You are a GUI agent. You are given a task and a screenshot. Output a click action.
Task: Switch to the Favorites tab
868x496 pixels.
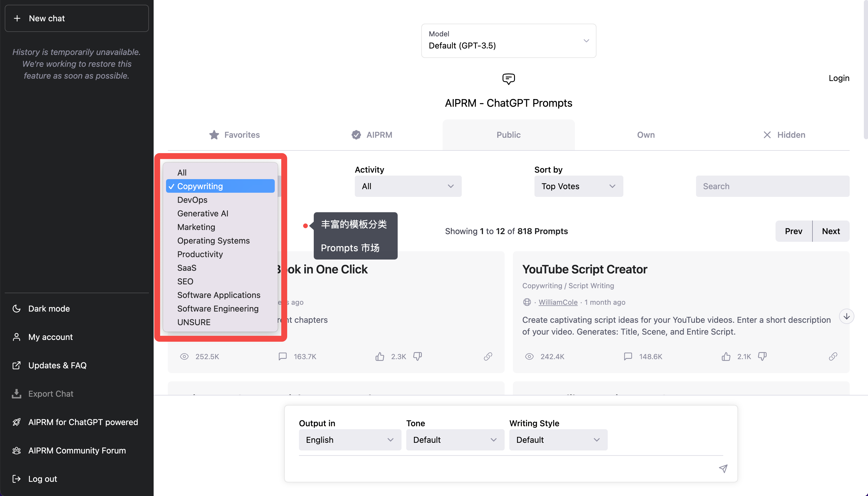pyautogui.click(x=234, y=135)
